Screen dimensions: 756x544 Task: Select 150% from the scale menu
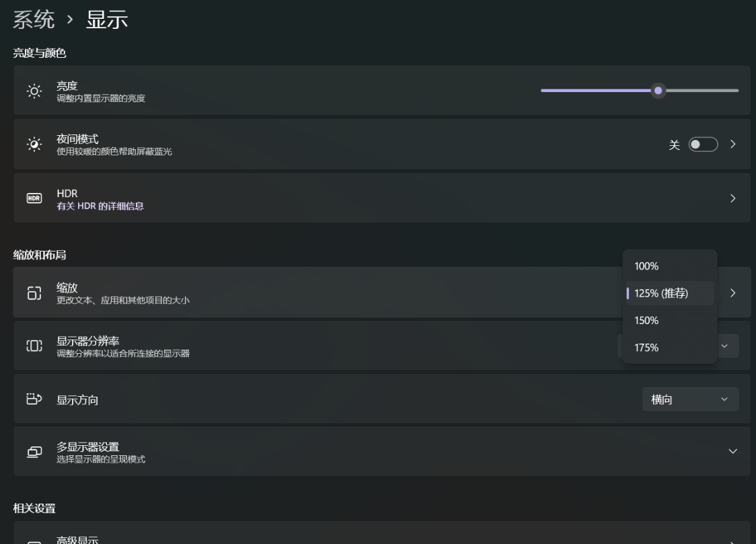[646, 321]
